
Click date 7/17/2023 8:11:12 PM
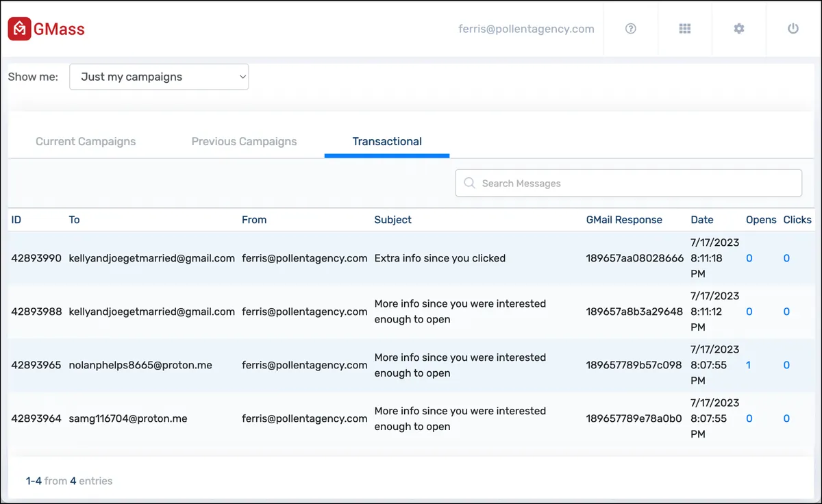[x=715, y=312]
